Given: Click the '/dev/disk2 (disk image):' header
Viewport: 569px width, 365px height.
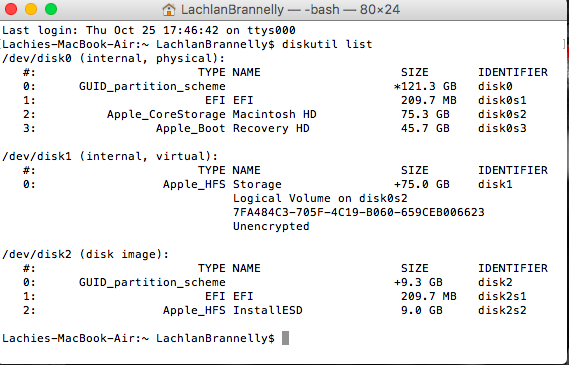Looking at the screenshot, I should [x=86, y=254].
